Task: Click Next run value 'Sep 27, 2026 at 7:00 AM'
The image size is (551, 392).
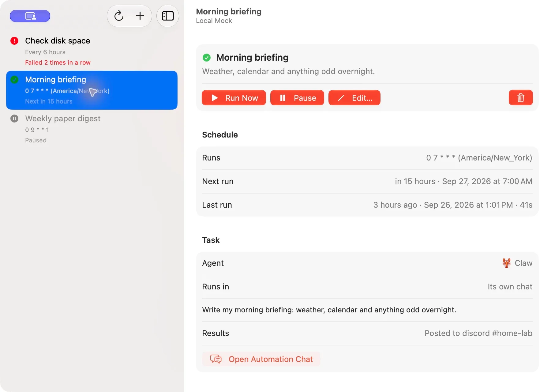Action: pos(487,181)
